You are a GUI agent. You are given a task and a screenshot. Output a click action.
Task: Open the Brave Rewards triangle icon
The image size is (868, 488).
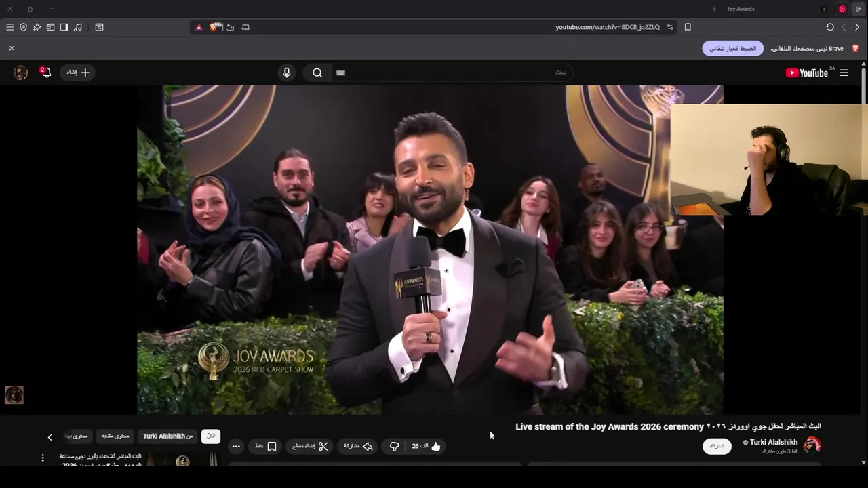(199, 27)
